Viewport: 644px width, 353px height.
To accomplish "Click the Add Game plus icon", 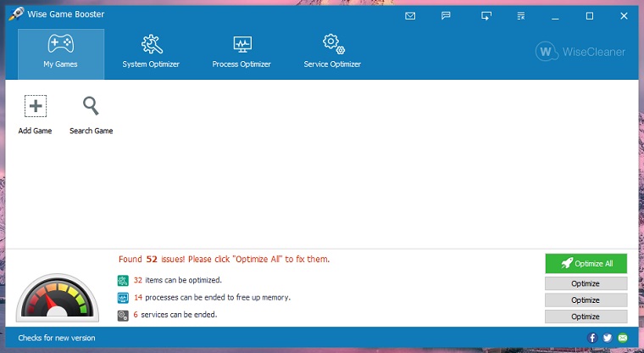I will coord(36,106).
